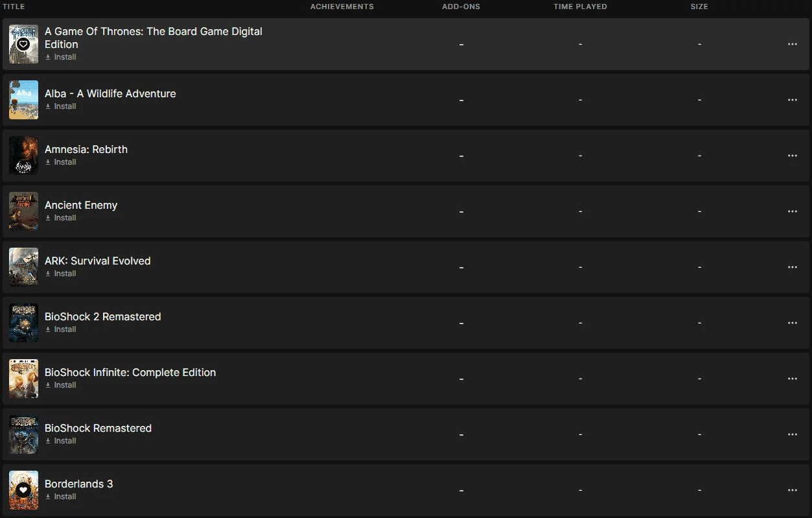Select the title "Borderlands 3"
The height and width of the screenshot is (518, 812).
tap(79, 484)
